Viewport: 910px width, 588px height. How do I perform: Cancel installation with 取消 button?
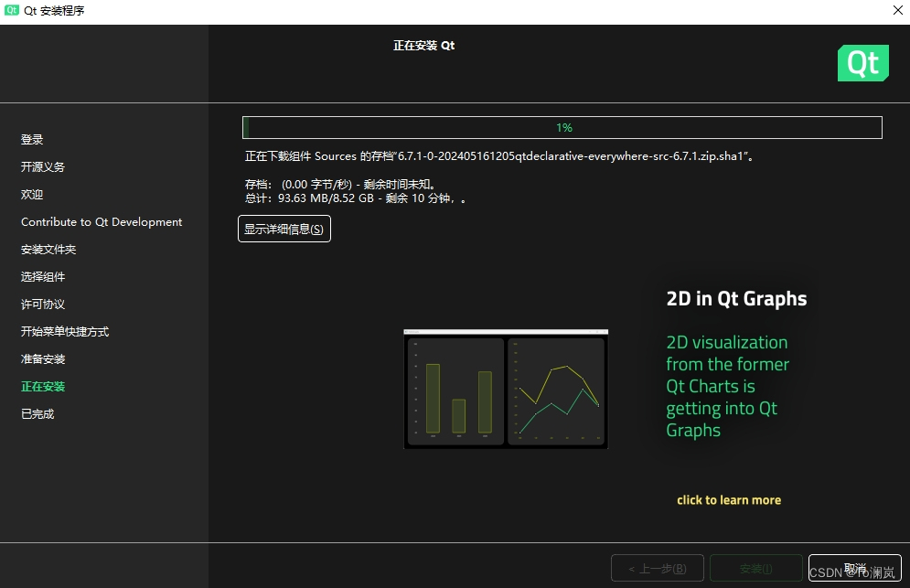[855, 568]
